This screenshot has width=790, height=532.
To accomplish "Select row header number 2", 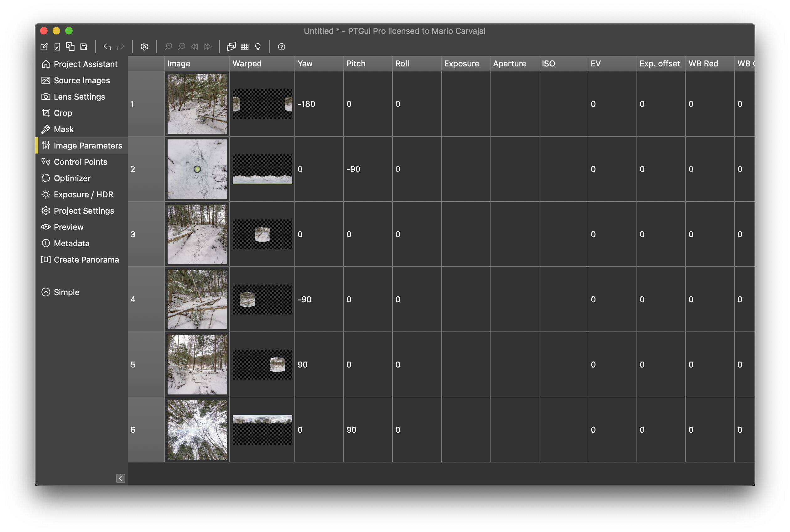I will [146, 169].
